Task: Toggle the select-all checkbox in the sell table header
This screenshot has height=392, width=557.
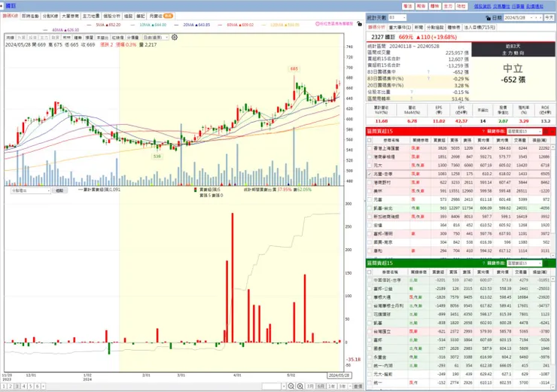Action: pos(370,272)
